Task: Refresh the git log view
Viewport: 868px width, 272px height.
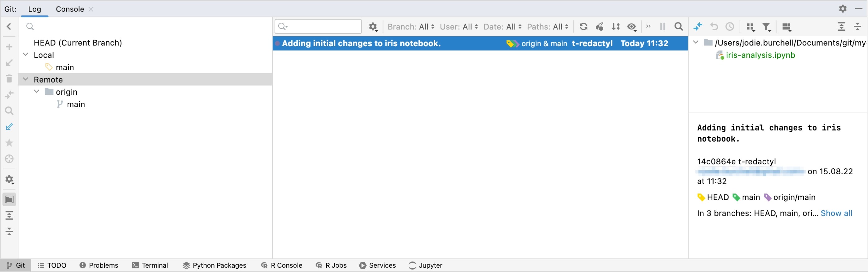Action: point(584,26)
